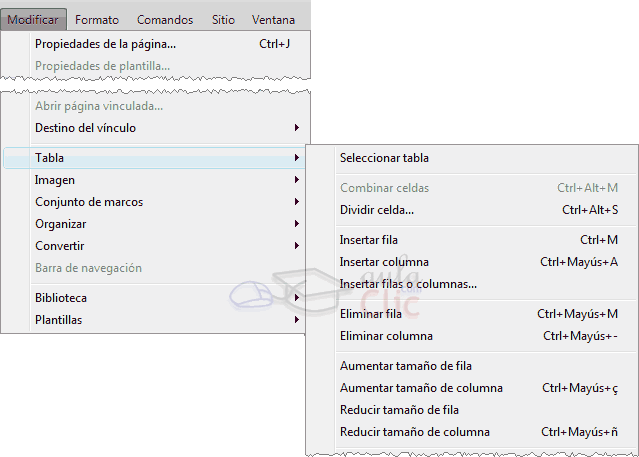Open the Comandos menu
639x457 pixels.
coord(165,19)
